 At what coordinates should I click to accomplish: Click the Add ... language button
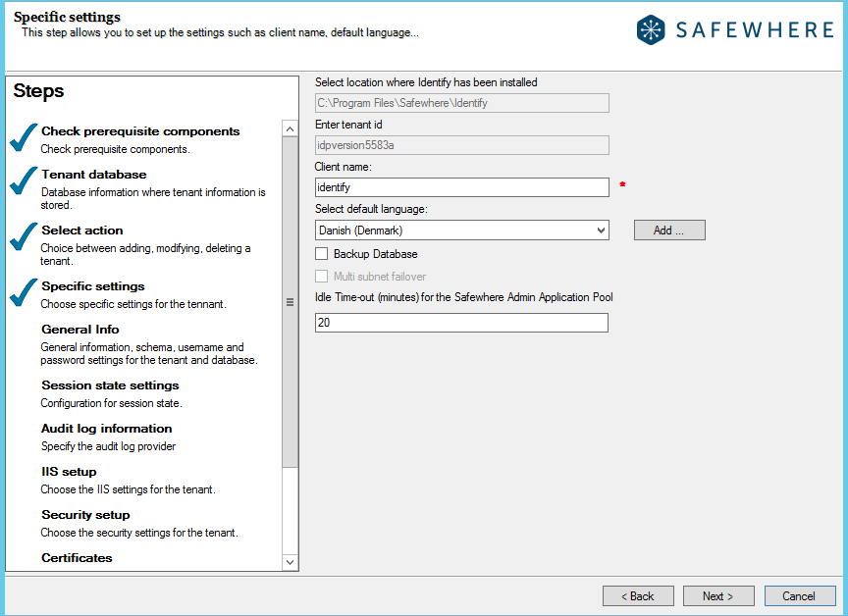tap(669, 231)
